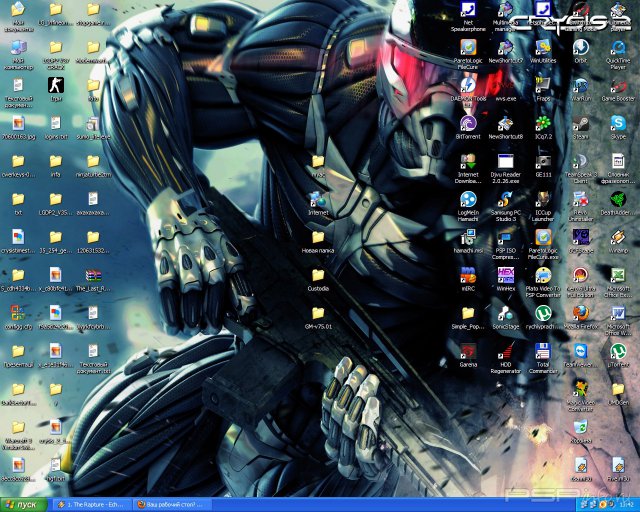Viewport: 640px width, 512px height.
Task: Open the Total Commander shortcut
Action: click(543, 352)
